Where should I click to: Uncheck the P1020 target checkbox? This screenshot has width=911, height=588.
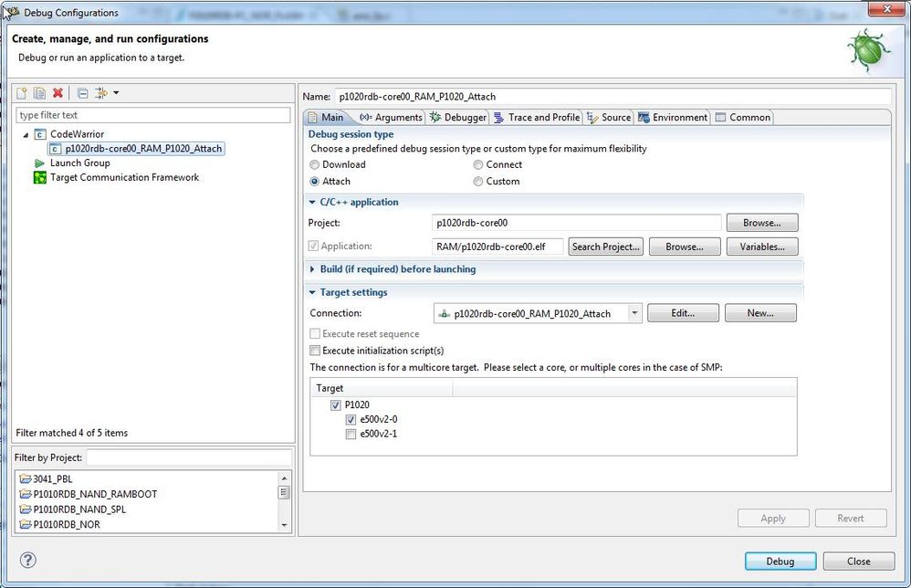point(335,405)
